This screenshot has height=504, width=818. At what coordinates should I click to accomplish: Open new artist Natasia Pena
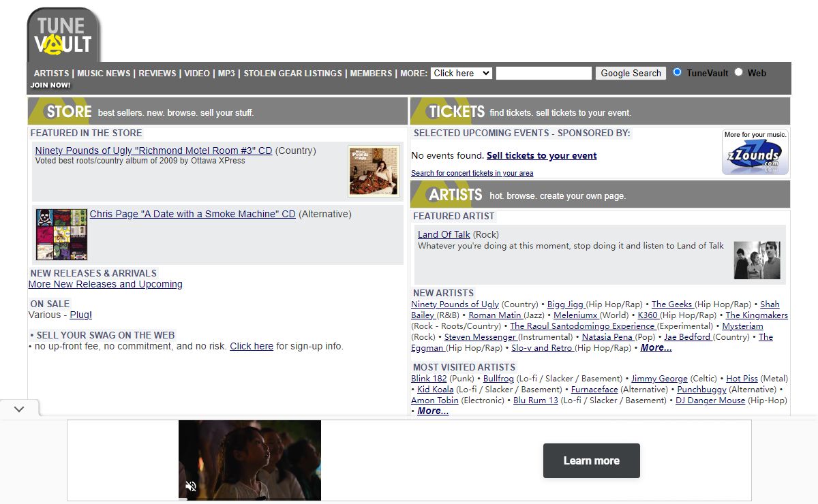(x=608, y=337)
